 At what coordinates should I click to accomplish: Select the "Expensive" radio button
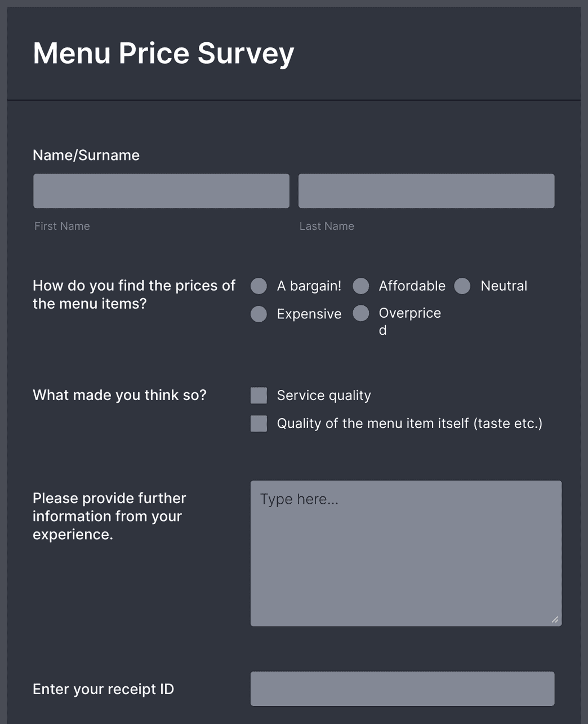(x=259, y=314)
